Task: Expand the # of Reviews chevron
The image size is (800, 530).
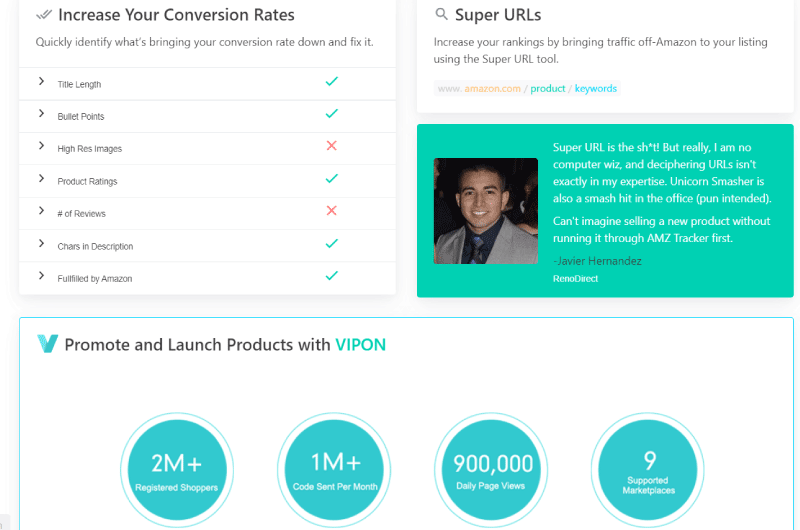Action: (x=41, y=211)
